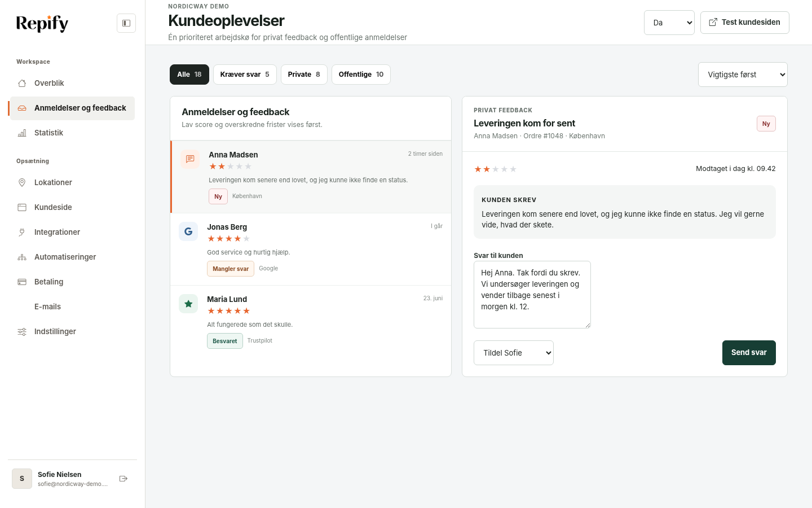Viewport: 812px width, 508px height.
Task: Click the private message icon for Anna Madsen
Action: [190, 159]
